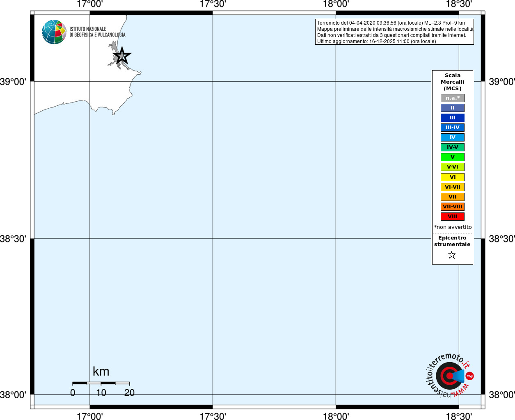Select the III intensity blue swatch
This screenshot has width=515, height=420.
coord(453,118)
